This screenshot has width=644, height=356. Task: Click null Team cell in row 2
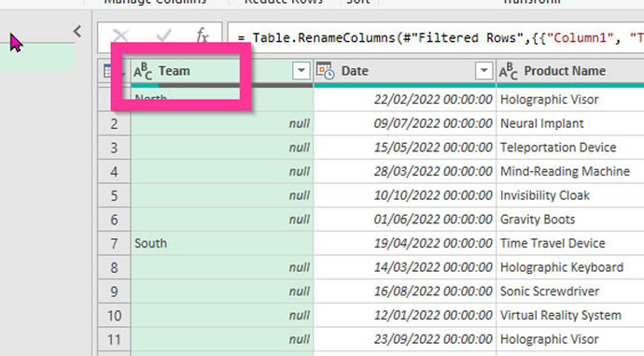222,123
